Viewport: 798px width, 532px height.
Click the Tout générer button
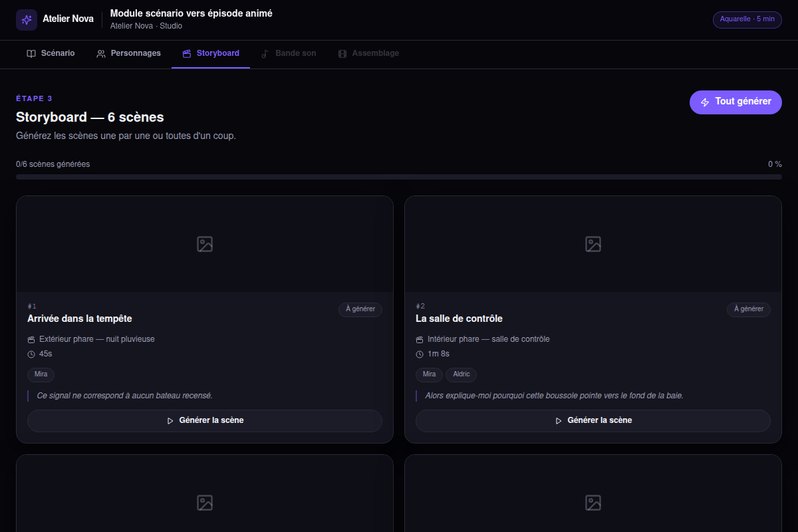point(735,102)
